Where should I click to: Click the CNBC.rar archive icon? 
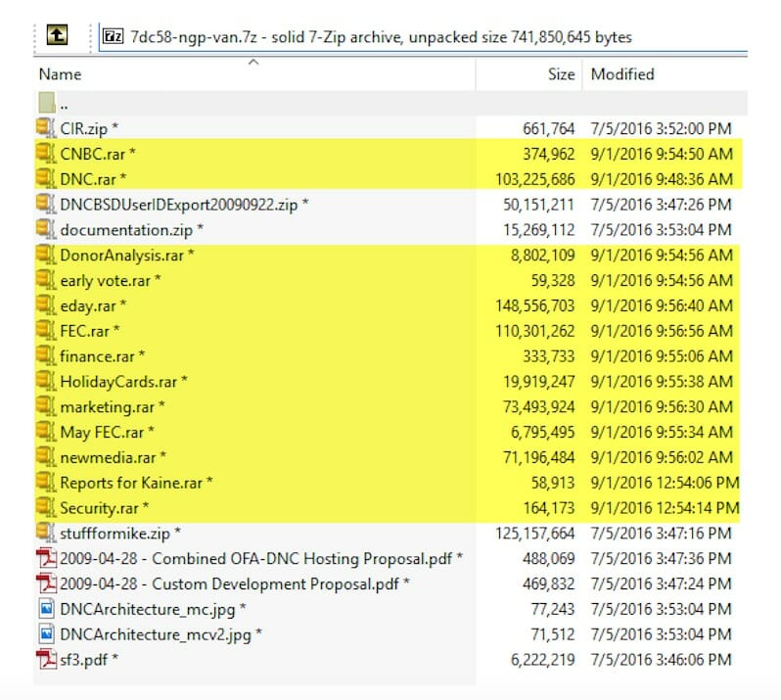[46, 154]
